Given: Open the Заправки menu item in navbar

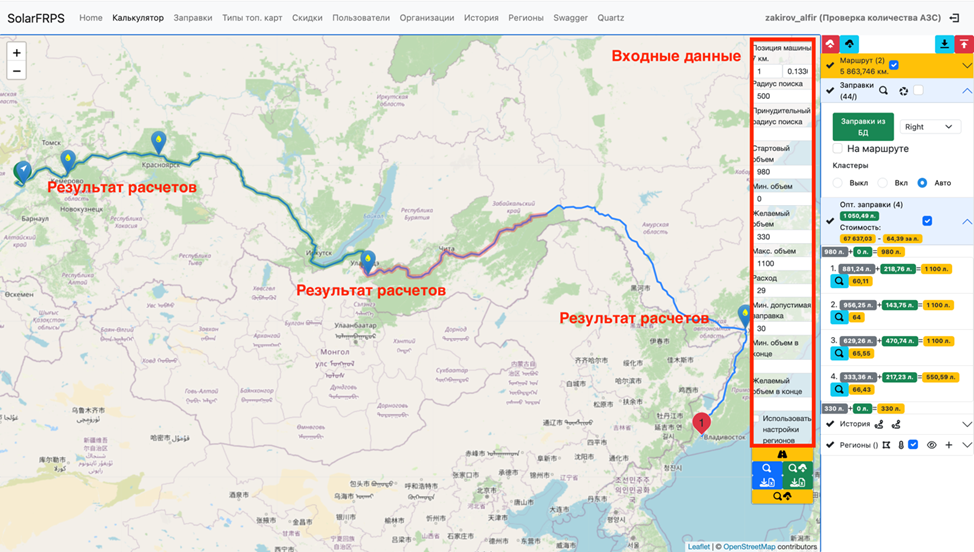Looking at the screenshot, I should [x=193, y=18].
